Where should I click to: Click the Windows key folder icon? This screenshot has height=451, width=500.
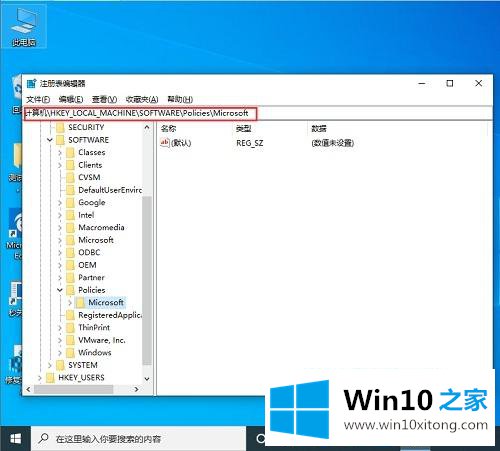pos(70,353)
